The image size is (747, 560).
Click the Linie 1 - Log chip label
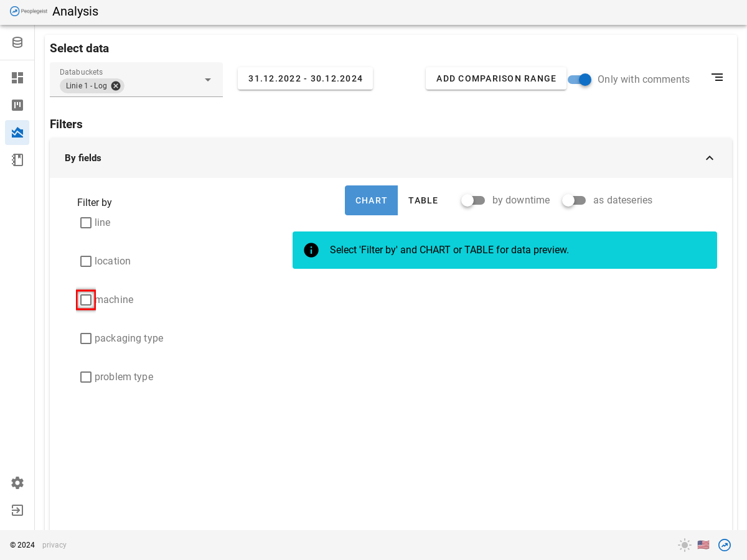87,86
